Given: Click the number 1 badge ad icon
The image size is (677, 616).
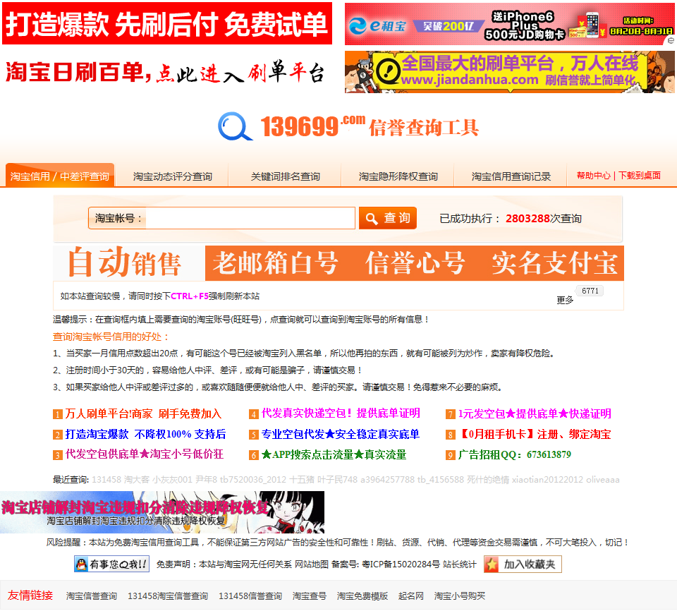Looking at the screenshot, I should 58,414.
